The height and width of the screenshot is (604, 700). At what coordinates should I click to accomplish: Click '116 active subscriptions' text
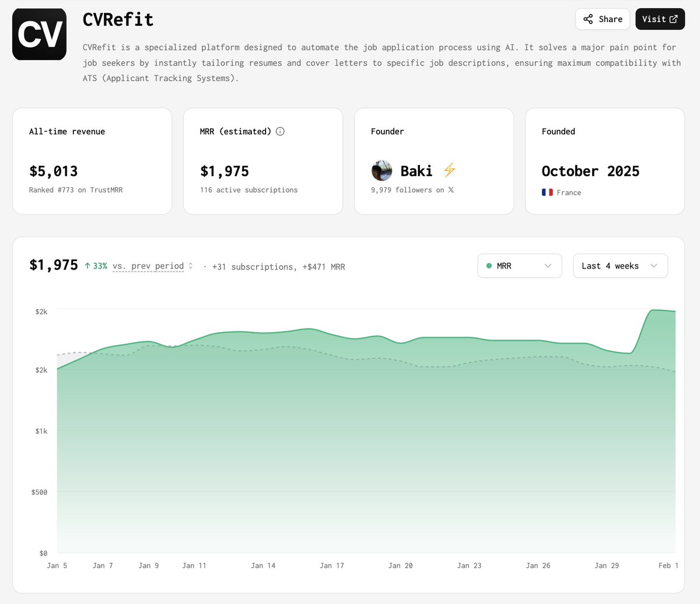coord(249,190)
